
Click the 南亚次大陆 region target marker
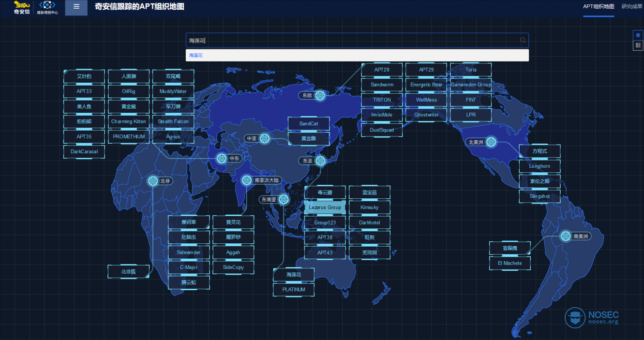coord(246,180)
